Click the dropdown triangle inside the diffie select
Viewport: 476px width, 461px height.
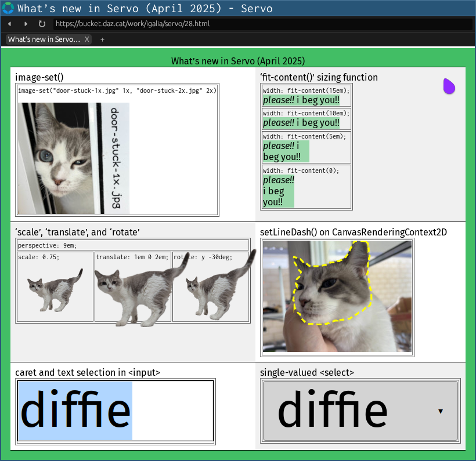tap(441, 410)
